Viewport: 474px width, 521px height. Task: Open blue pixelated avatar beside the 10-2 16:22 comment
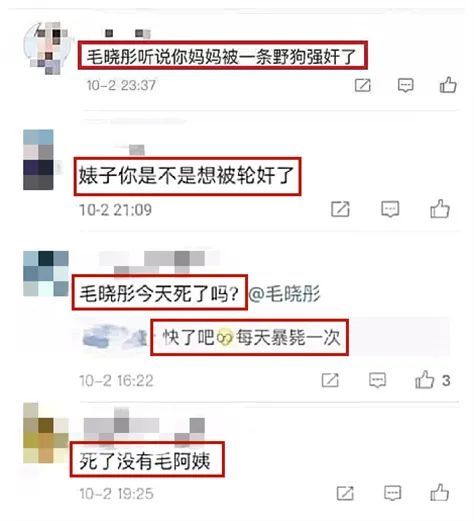pos(46,273)
